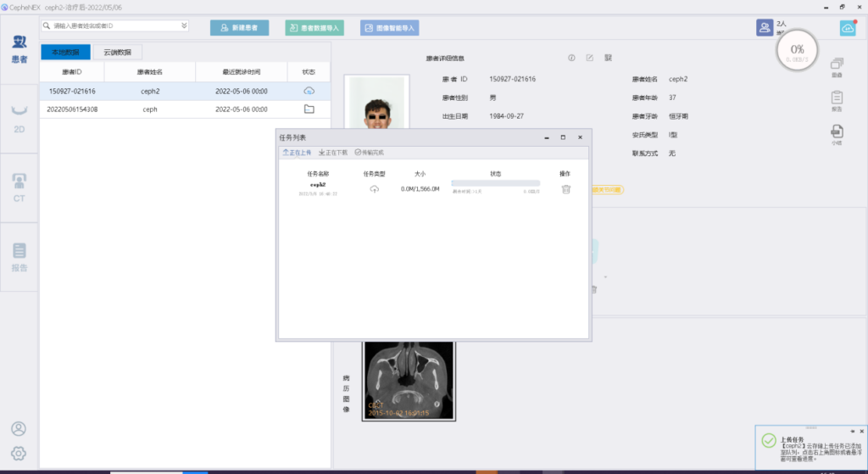This screenshot has height=474, width=868.
Task: Click cloud upload status icon for ceph2
Action: click(309, 91)
